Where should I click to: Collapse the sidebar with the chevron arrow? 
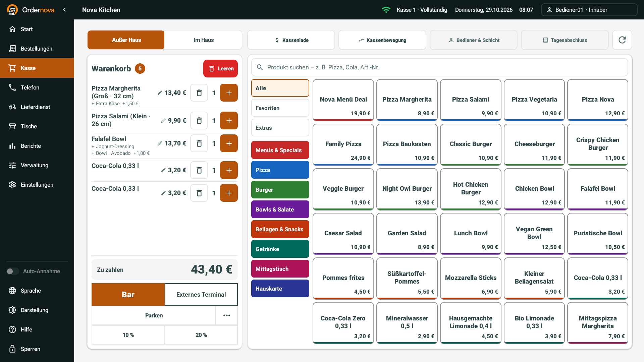click(64, 10)
